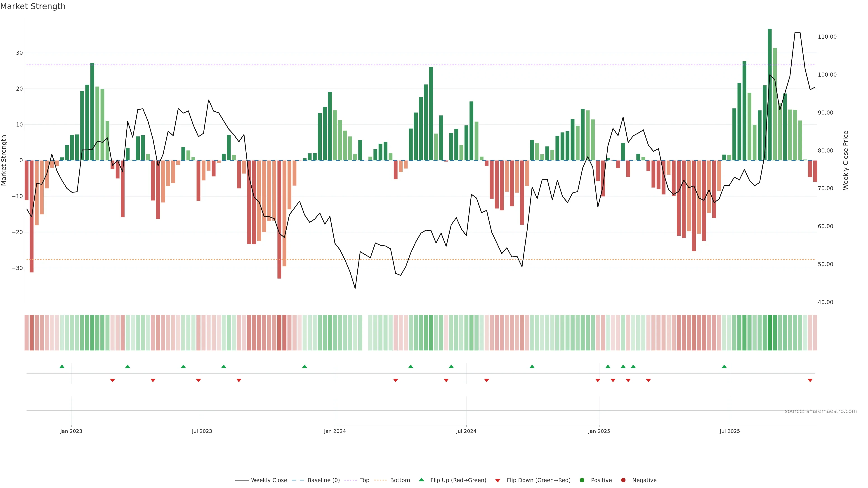
Task: Click the first green flip-up marker
Action: (62, 366)
